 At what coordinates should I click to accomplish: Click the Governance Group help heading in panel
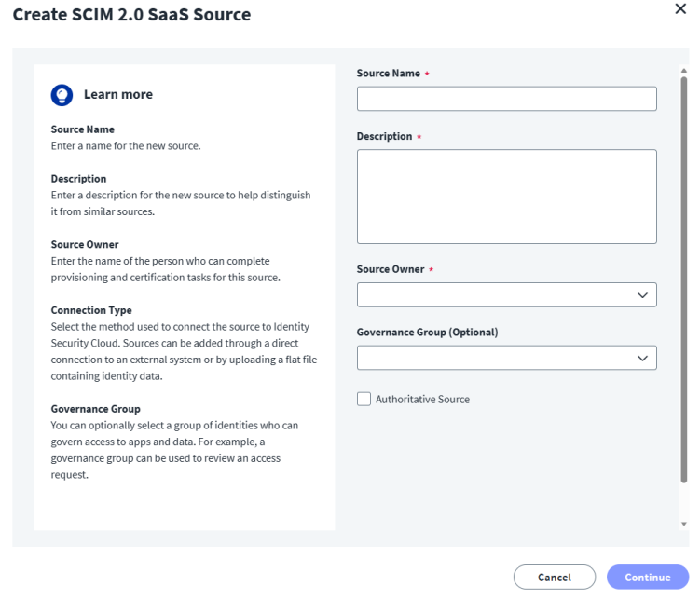(95, 409)
